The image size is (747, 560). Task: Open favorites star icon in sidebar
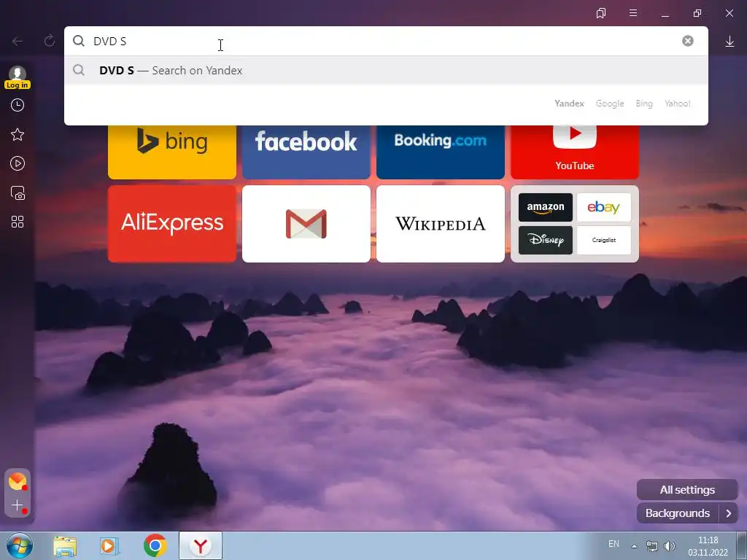[x=18, y=135]
